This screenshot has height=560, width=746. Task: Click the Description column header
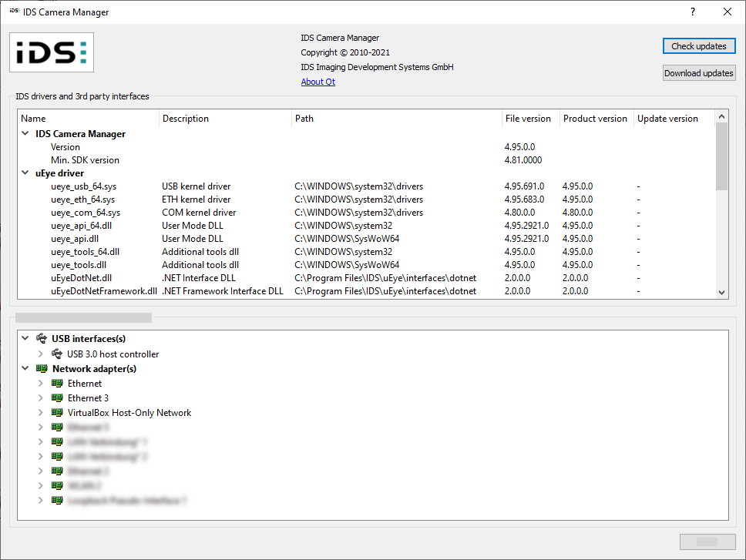point(225,119)
